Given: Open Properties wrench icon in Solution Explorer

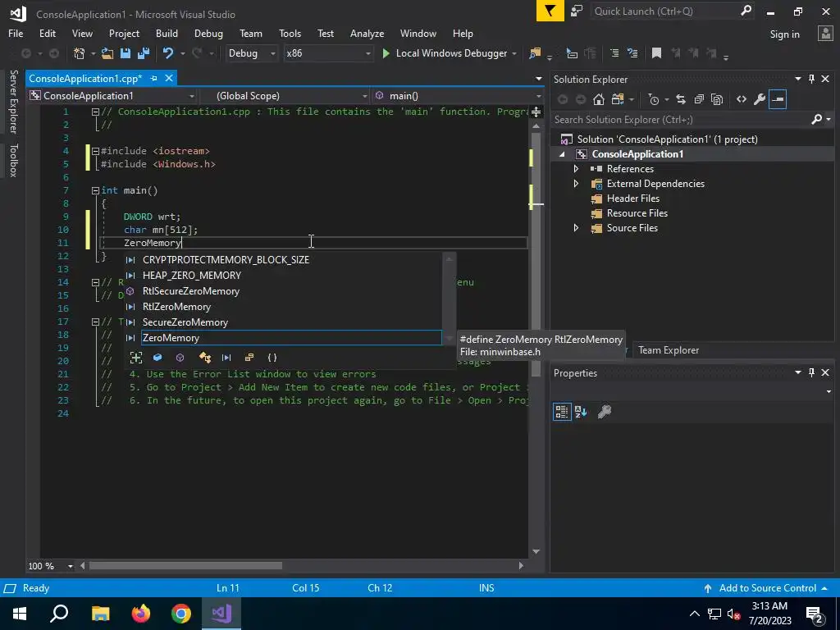Looking at the screenshot, I should click(760, 99).
